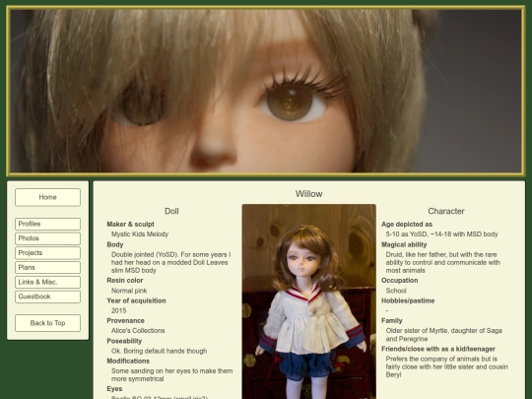Viewport: 532px width, 399px height.
Task: Click the Maker & sculpt label
Action: (x=131, y=225)
